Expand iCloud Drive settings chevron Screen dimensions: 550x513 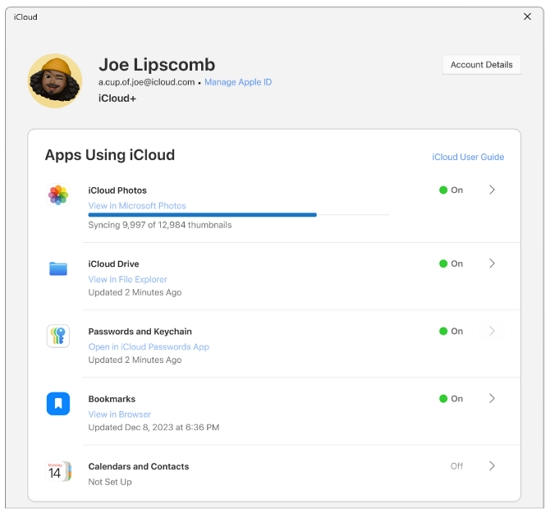(x=492, y=263)
